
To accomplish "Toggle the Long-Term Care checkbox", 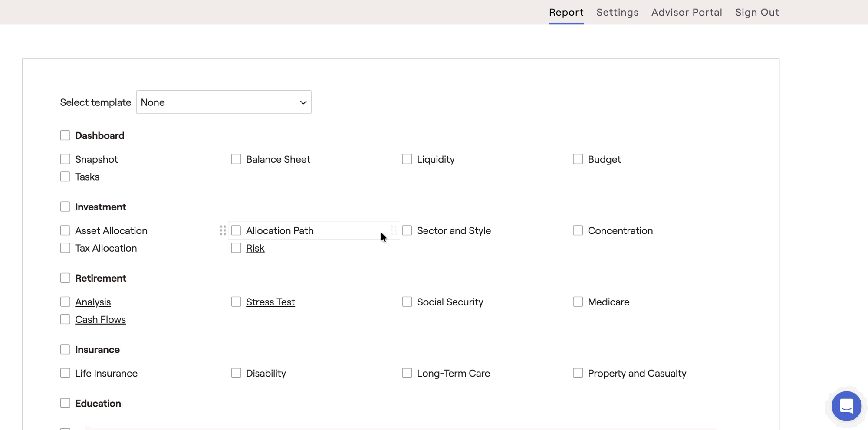I will click(407, 373).
